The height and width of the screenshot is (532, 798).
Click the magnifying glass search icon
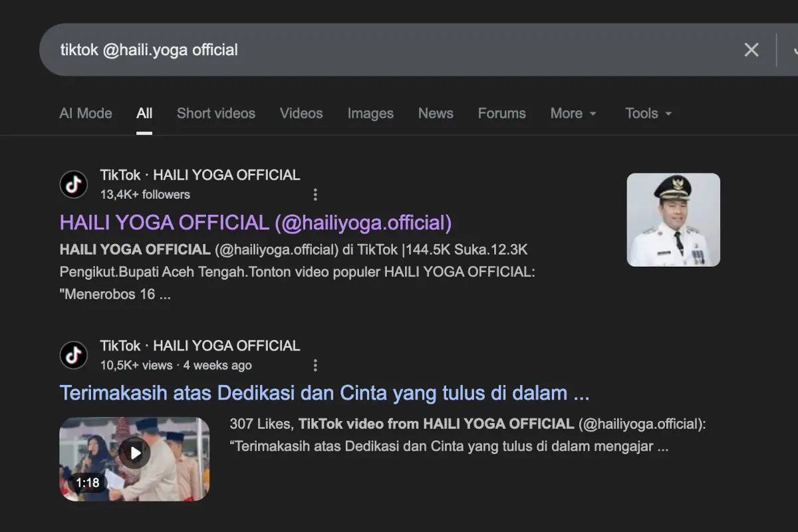click(x=795, y=50)
